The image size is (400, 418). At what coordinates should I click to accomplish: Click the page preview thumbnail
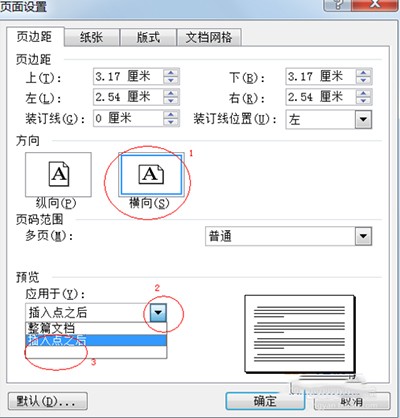click(x=300, y=334)
